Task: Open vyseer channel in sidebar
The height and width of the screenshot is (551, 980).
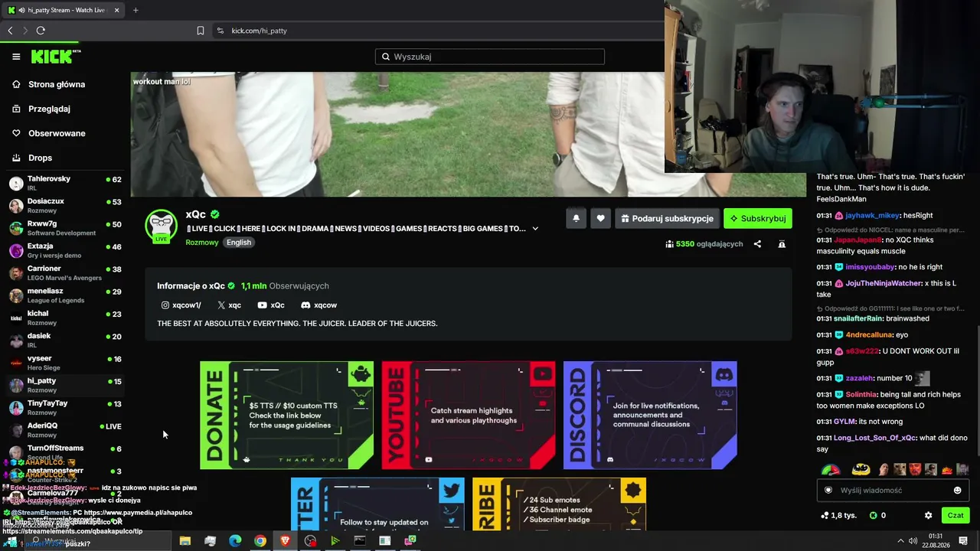Action: [x=65, y=363]
